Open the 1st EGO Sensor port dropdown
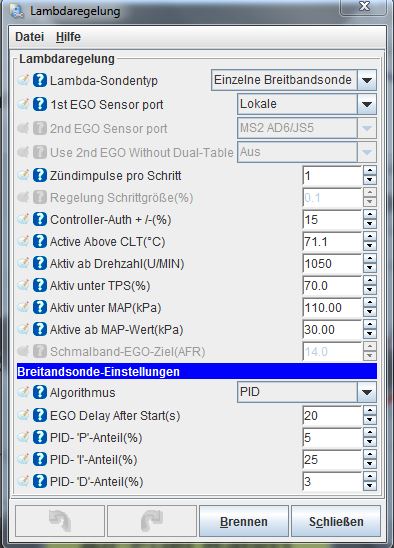394x548 pixels. coord(367,104)
